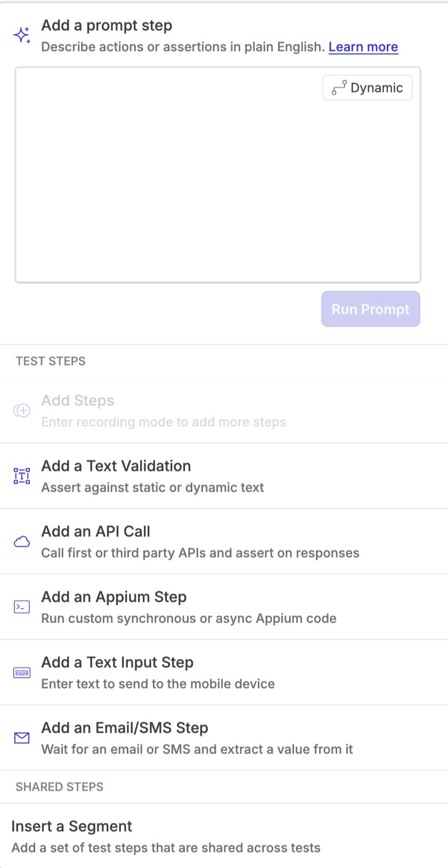Select Add an Appium Step
This screenshot has height=868, width=448.
(114, 597)
